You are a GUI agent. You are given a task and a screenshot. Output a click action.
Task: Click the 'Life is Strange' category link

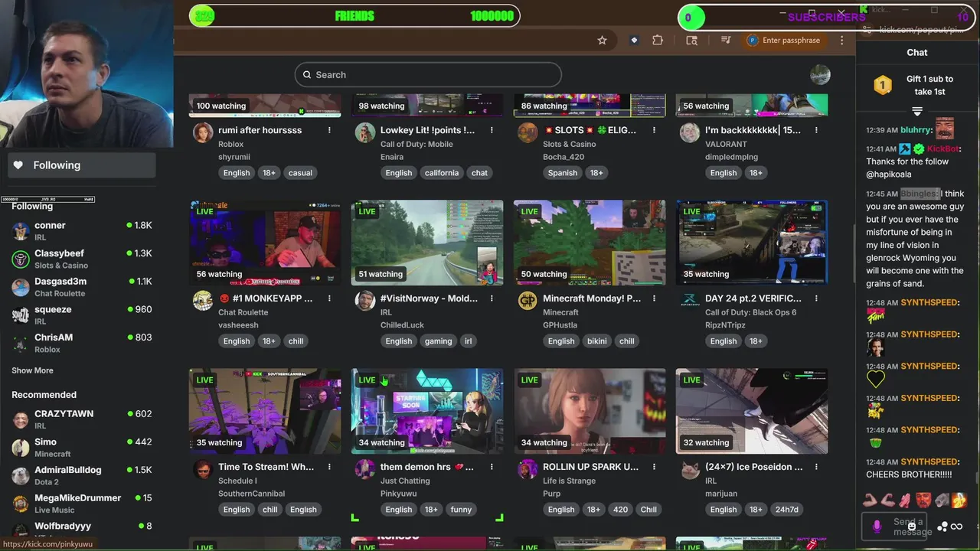[x=569, y=481]
